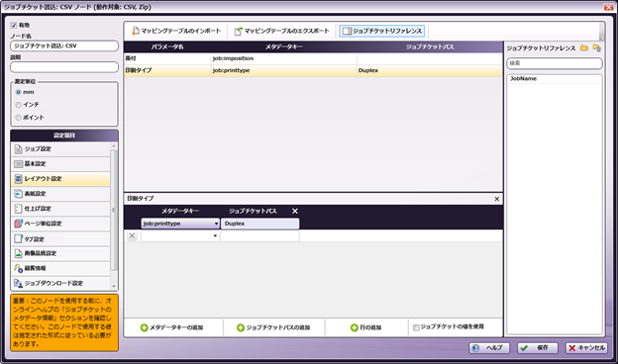
Task: Click the Duplex job ticket path field
Action: [x=259, y=224]
